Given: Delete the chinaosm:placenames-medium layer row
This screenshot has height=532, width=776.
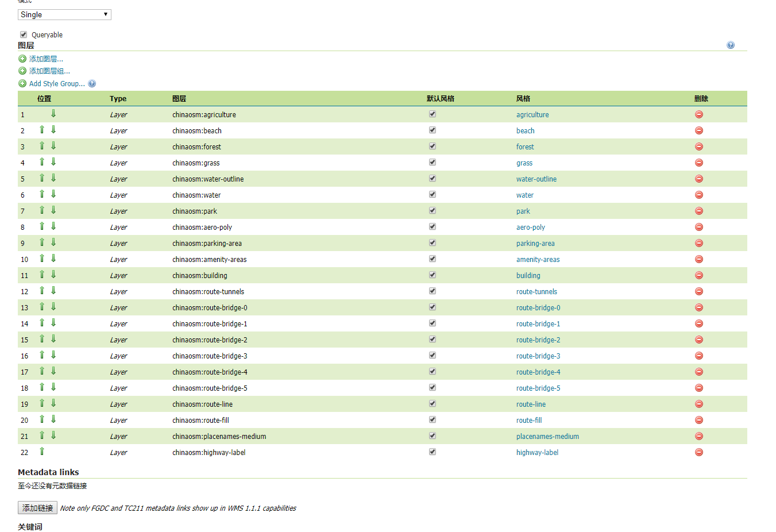Looking at the screenshot, I should [x=699, y=436].
